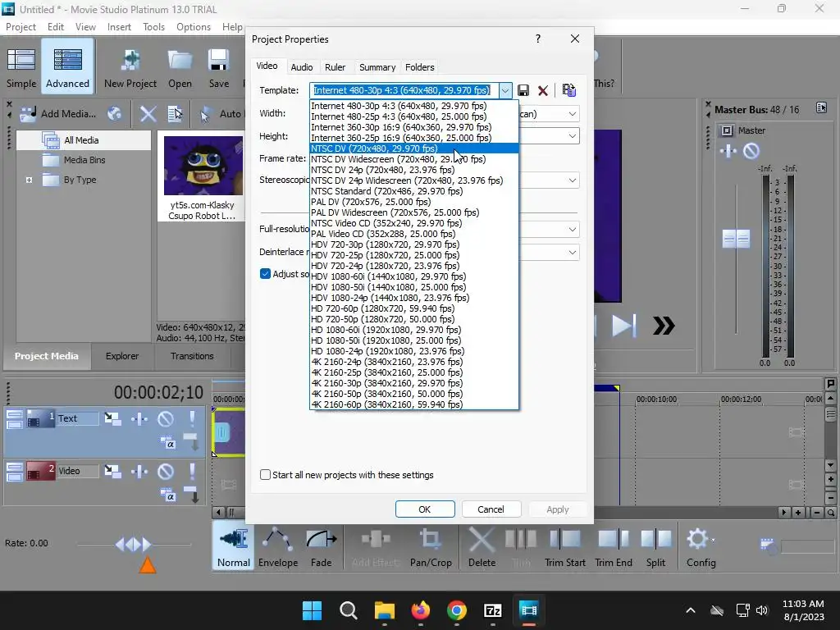Screen dimensions: 840x630
Task: Click Master FX icon in Master Bus
Action: click(x=728, y=152)
